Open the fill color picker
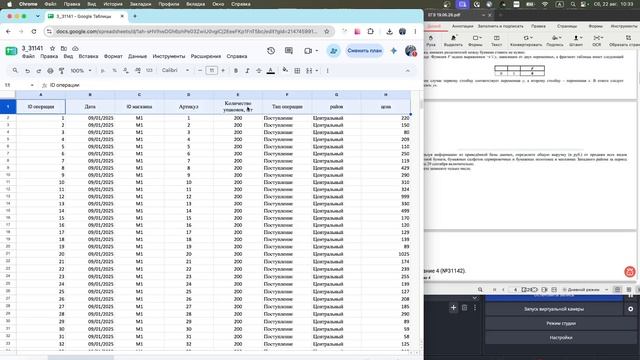 pos(285,70)
